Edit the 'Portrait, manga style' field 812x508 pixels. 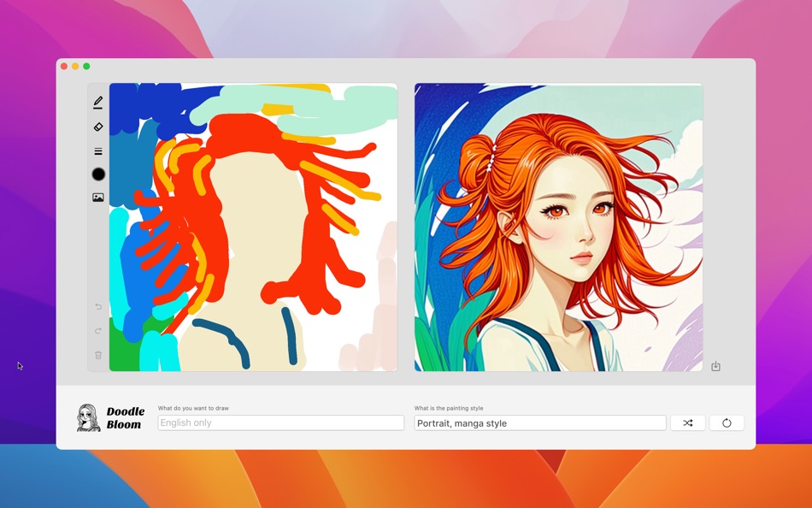click(x=539, y=422)
